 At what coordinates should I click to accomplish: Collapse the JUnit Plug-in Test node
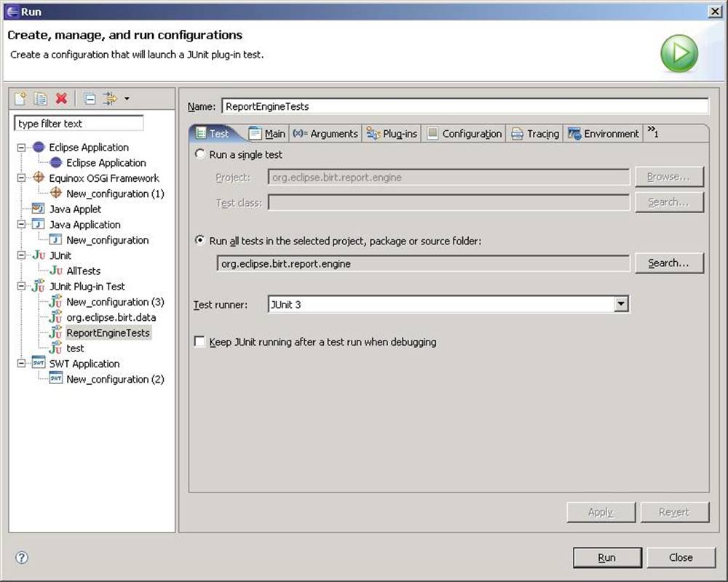(x=21, y=287)
